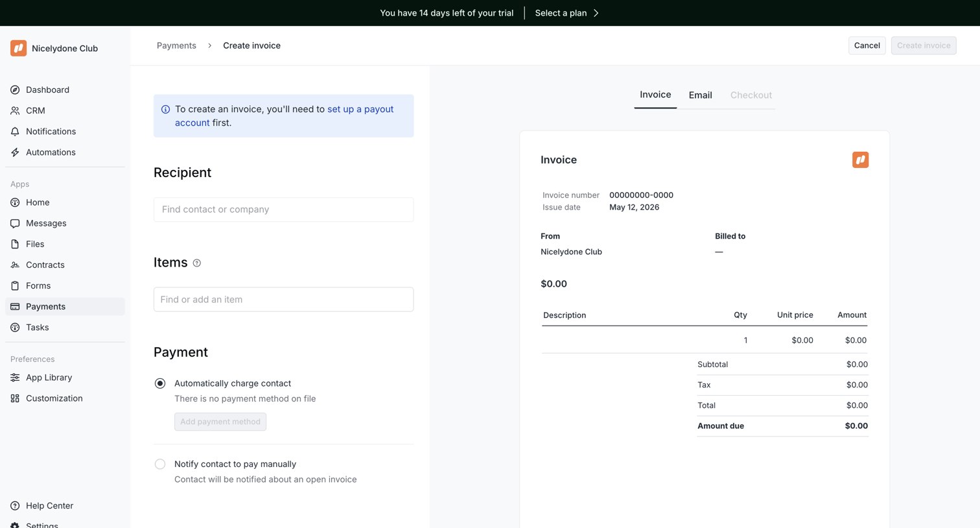Click the Tasks app icon
Image resolution: width=980 pixels, height=528 pixels.
tap(15, 327)
